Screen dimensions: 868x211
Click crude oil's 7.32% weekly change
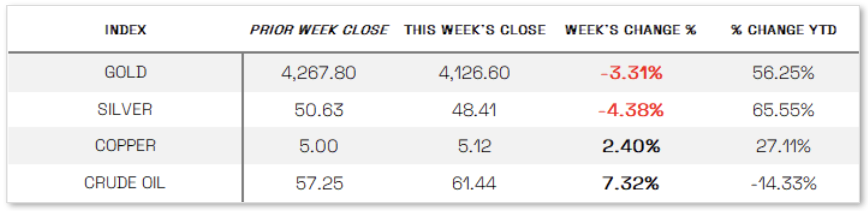[630, 183]
